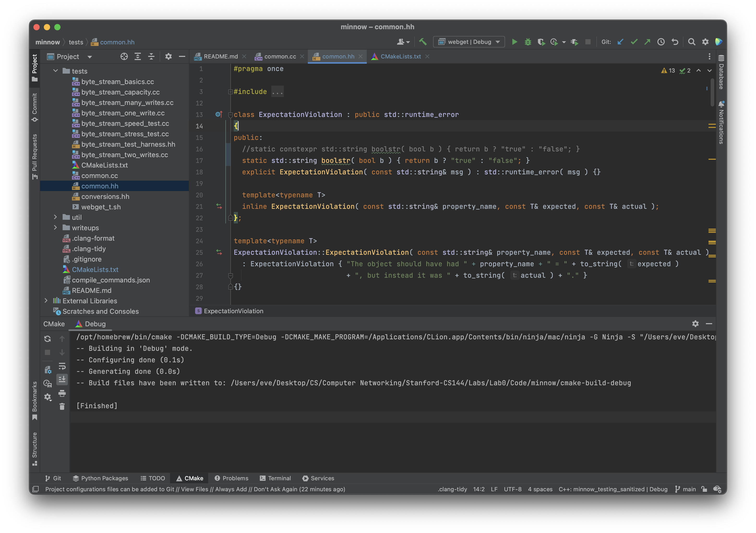Reload CMake project icon
The image size is (756, 533).
point(47,339)
